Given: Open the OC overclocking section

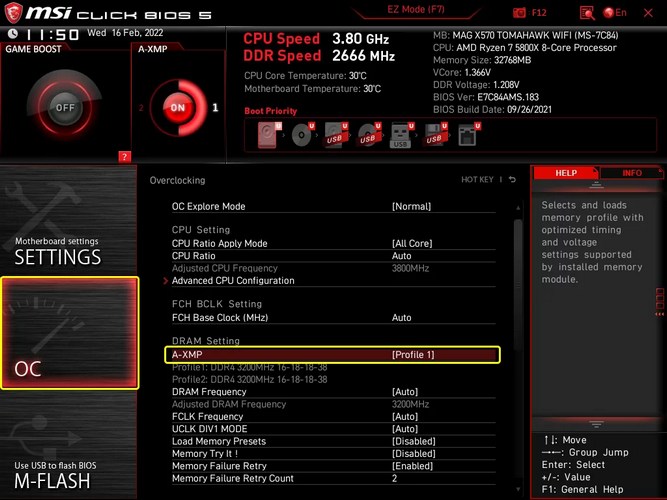Looking at the screenshot, I should [70, 333].
